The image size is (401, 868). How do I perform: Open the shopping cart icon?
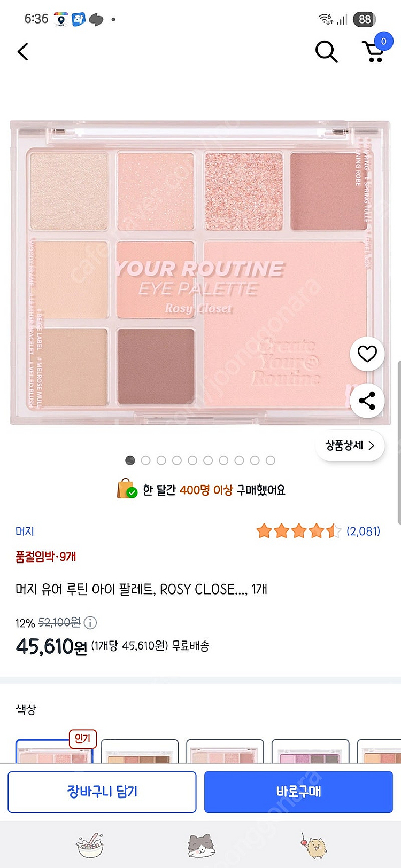pos(375,50)
